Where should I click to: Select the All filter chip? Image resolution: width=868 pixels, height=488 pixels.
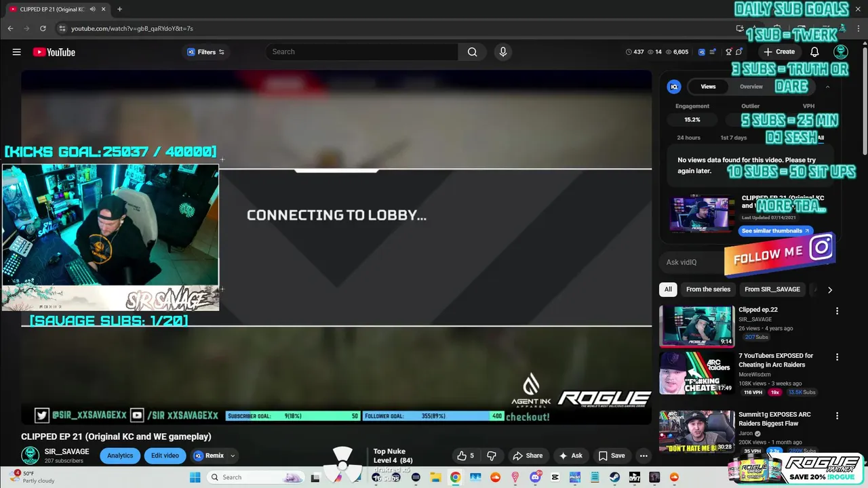click(x=668, y=289)
